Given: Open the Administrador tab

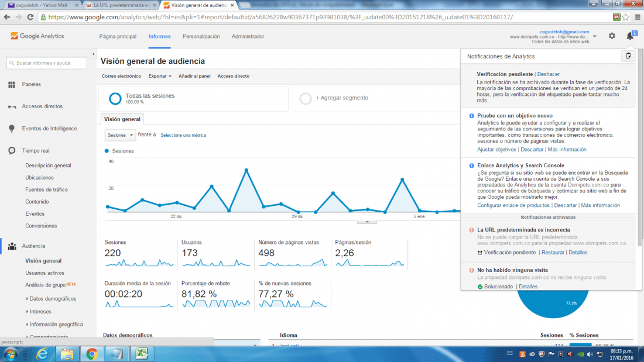Looking at the screenshot, I should click(x=248, y=36).
